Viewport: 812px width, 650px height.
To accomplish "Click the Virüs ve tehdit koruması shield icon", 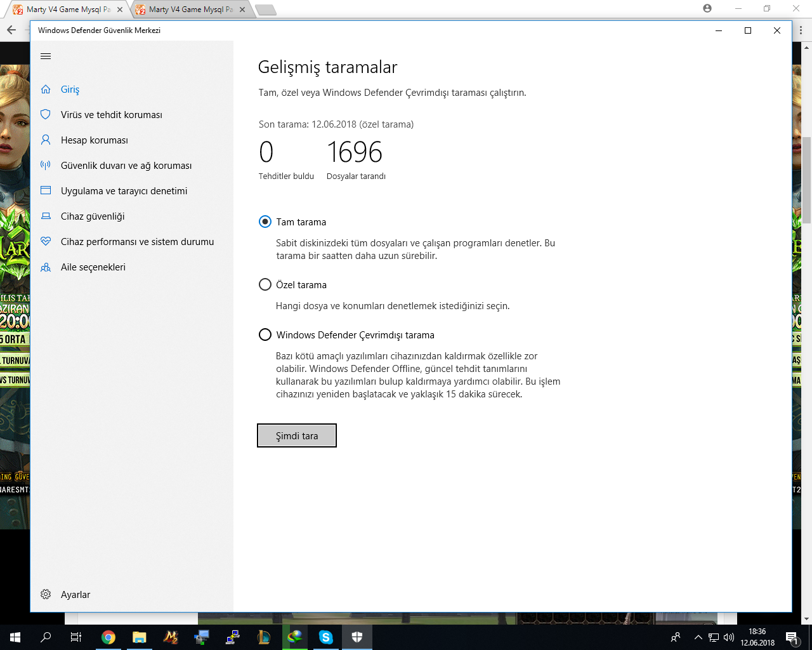I will click(46, 114).
